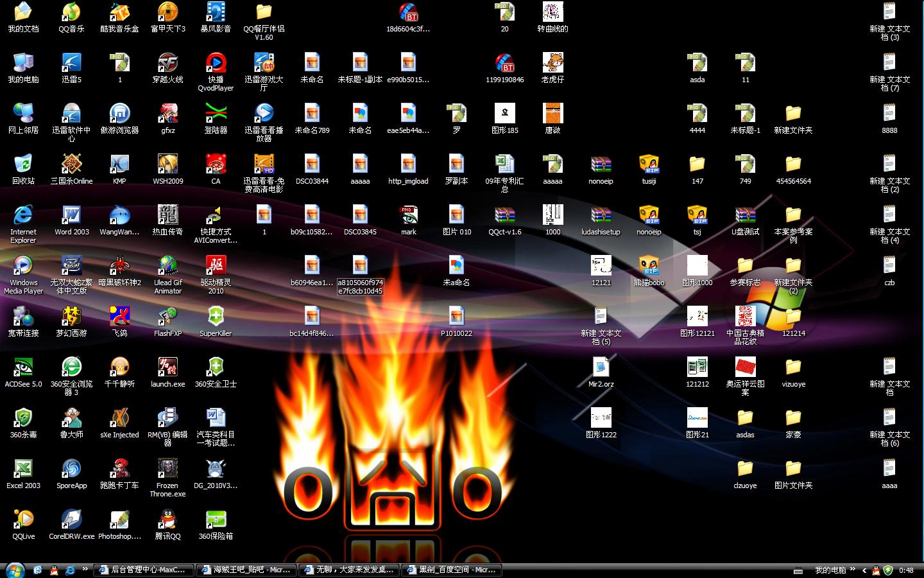Switch to 后台管理中心-MaxC taskbar window
Image resolution: width=924 pixels, height=578 pixels.
144,570
